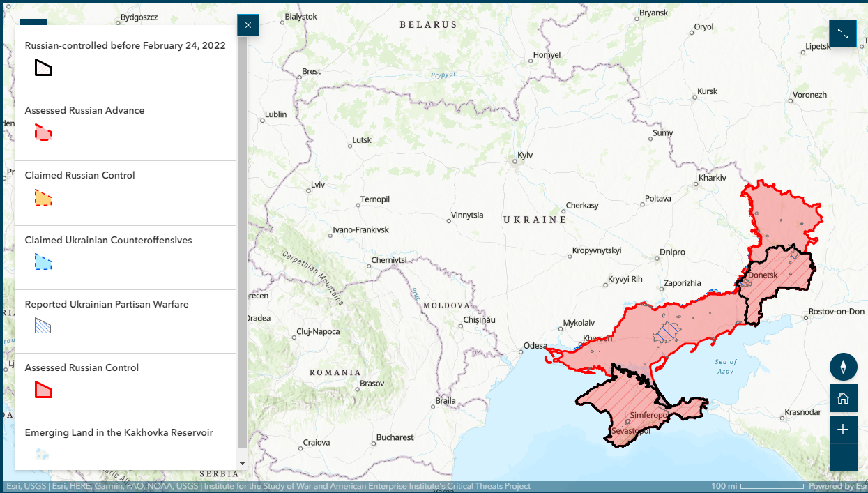Open 'Powered by Esri' attribution link
Screen dimensions: 868x493
tap(837, 486)
